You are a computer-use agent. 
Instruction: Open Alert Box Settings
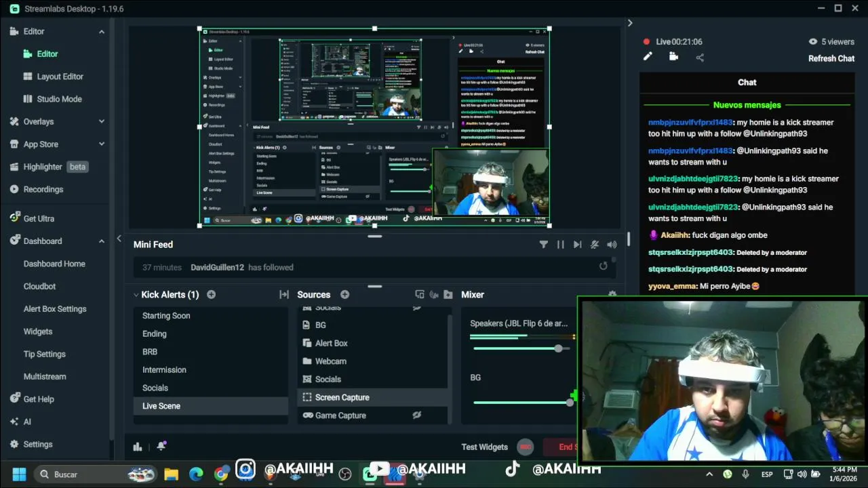click(x=55, y=309)
